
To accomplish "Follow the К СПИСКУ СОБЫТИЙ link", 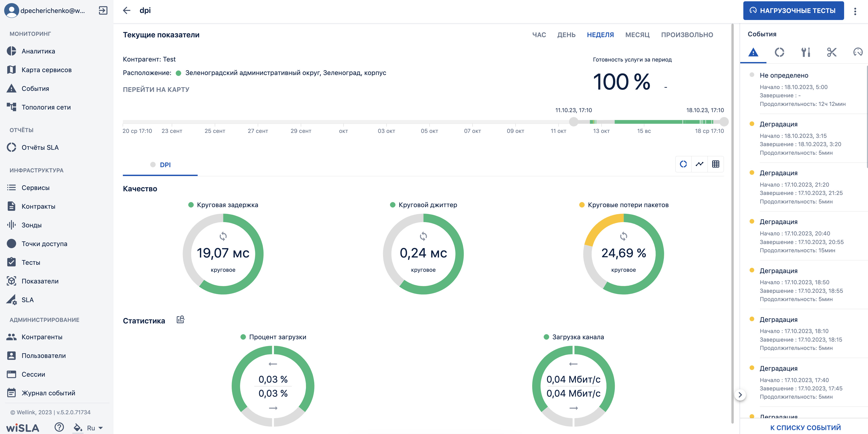I will pyautogui.click(x=805, y=428).
